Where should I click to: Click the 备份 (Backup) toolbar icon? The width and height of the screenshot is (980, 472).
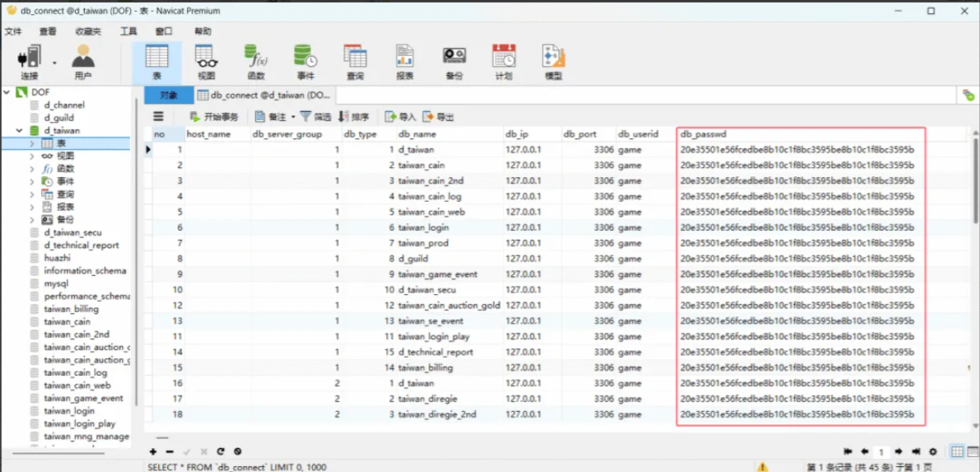(454, 62)
